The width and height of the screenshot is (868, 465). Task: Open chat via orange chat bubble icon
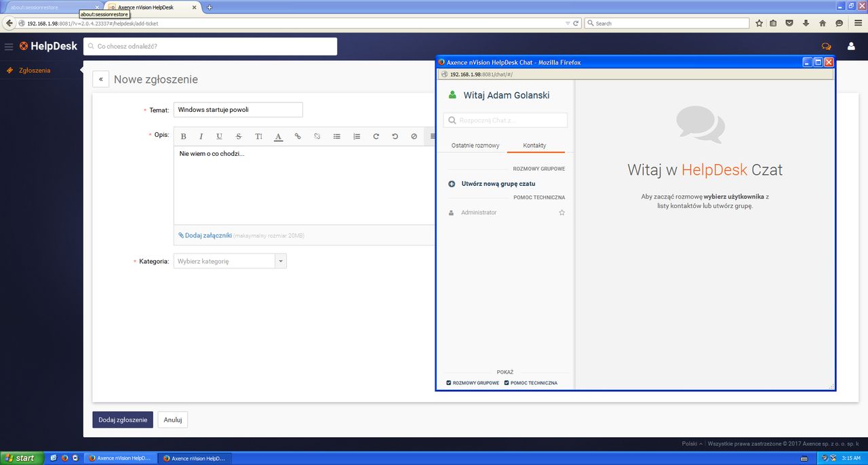(826, 47)
